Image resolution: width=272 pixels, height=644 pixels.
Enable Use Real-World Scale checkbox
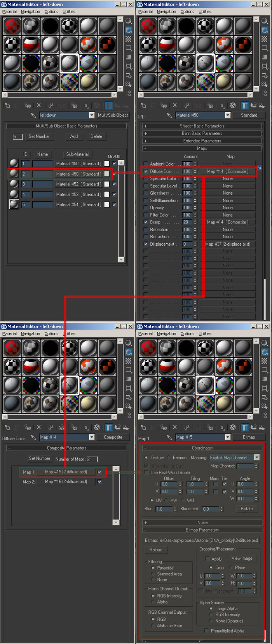point(146,473)
